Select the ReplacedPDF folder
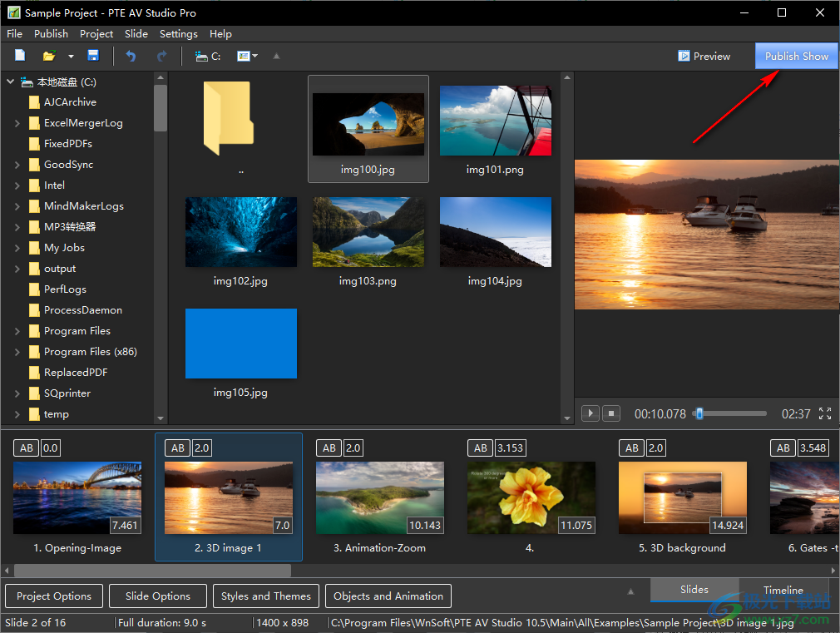This screenshot has width=840, height=633. (68, 373)
